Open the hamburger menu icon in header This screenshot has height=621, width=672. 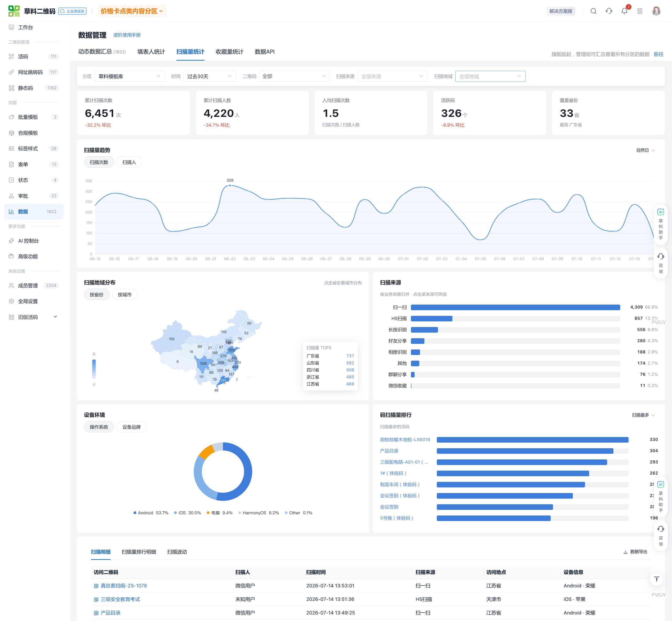click(x=640, y=11)
